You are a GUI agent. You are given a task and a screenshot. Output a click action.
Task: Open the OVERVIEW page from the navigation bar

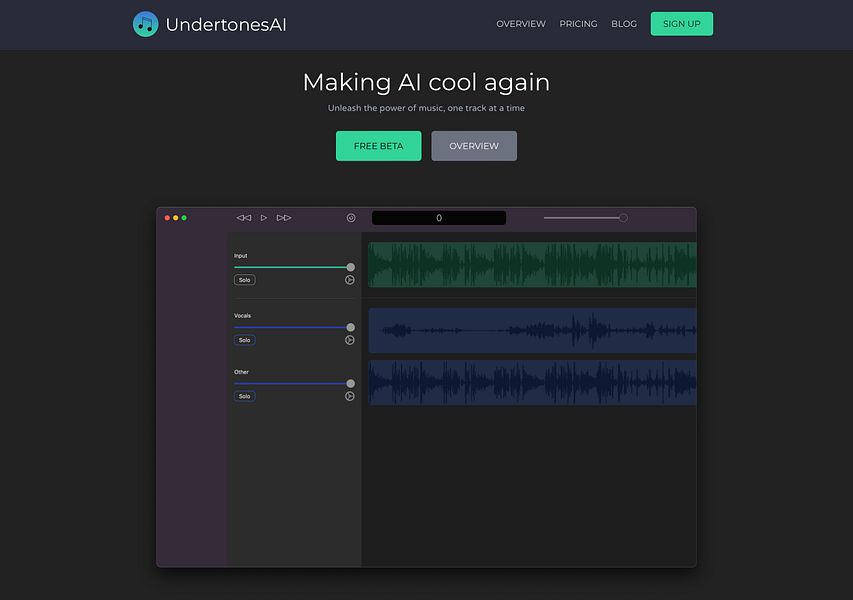[x=520, y=23]
